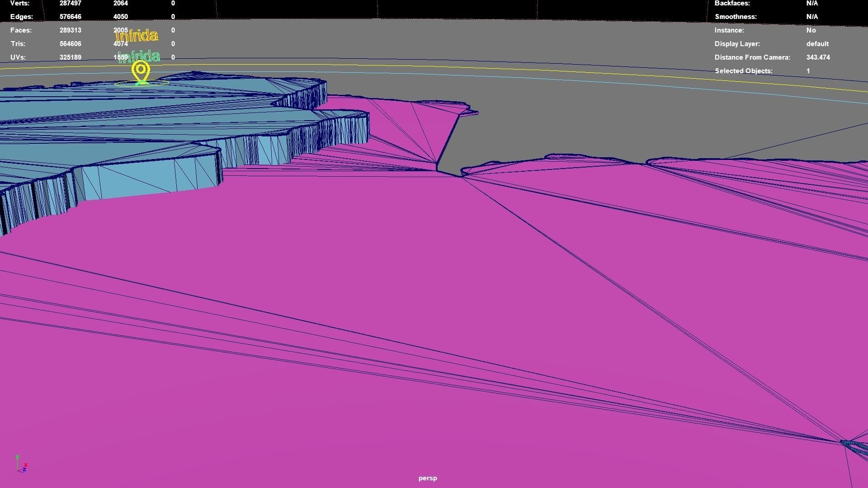The image size is (868, 488).
Task: Click the Faces count 289313
Action: [70, 30]
